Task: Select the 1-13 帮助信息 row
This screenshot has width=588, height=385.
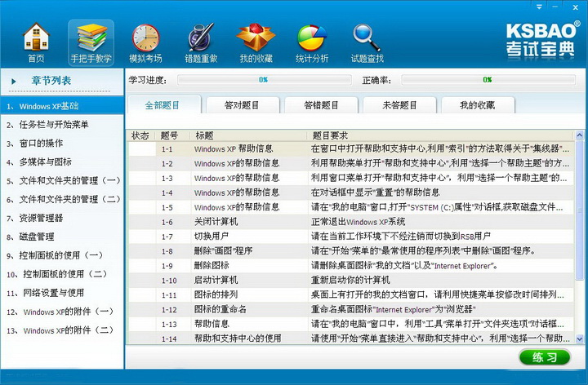Action: [x=350, y=324]
